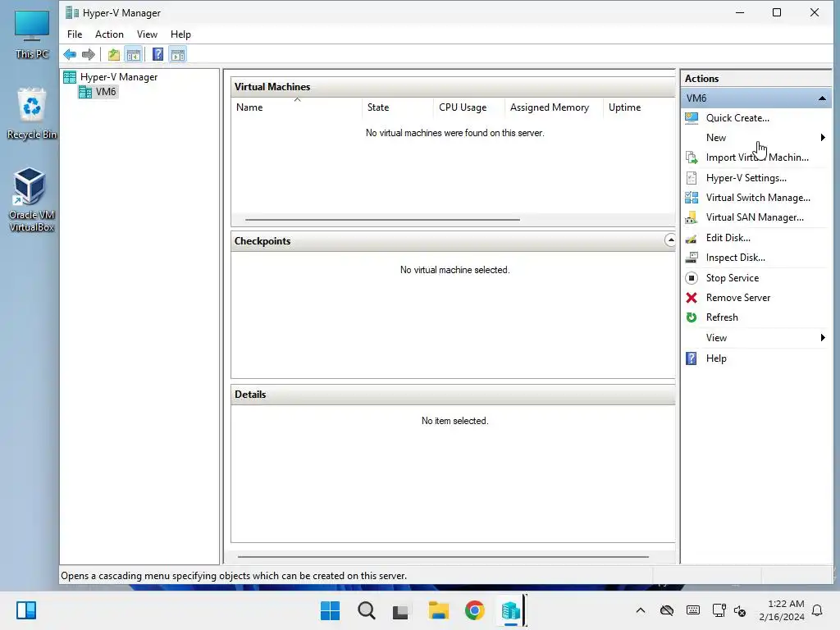Select the Oracle VM VirtualBox desktop shortcut
This screenshot has width=840, height=630.
click(31, 200)
